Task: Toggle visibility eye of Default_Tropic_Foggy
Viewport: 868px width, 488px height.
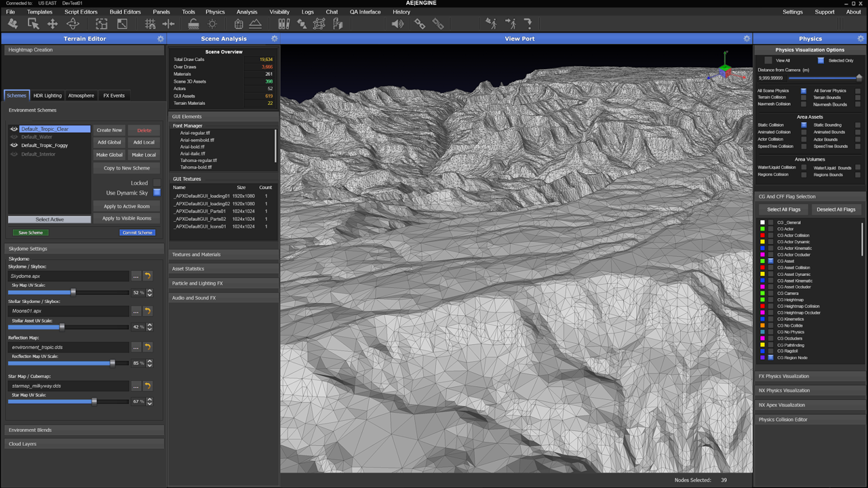Action: coord(14,146)
